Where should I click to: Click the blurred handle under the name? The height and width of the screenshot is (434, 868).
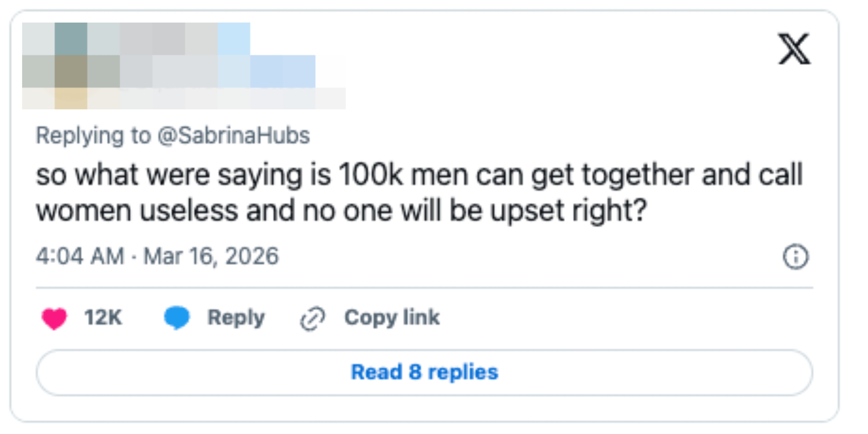coord(168,71)
